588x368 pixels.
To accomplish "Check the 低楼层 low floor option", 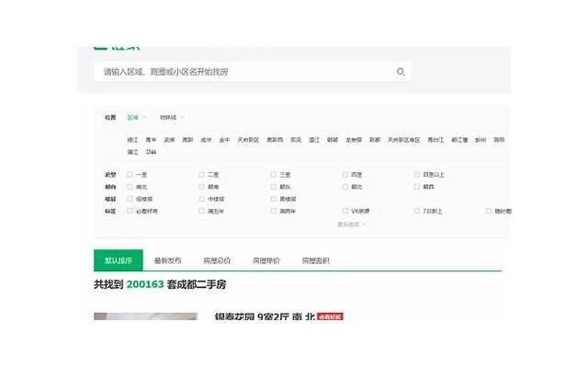I will pos(130,199).
